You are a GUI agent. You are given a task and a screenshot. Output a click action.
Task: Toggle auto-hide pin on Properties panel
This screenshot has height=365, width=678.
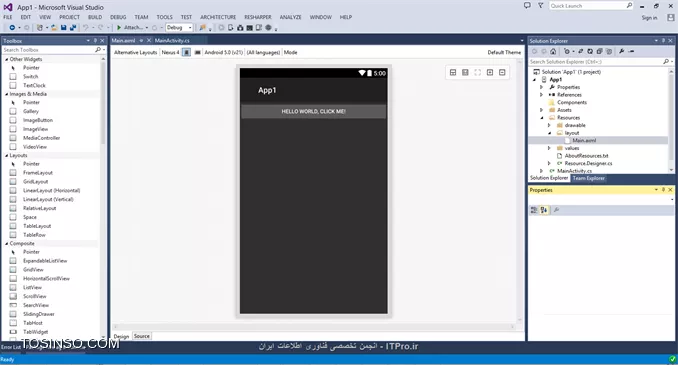click(663, 190)
